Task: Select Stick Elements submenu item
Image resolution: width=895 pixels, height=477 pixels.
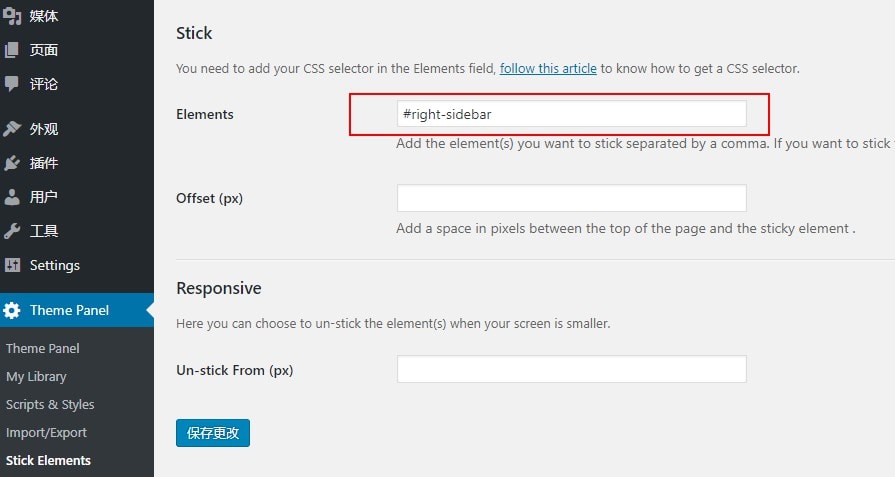Action: tap(48, 460)
